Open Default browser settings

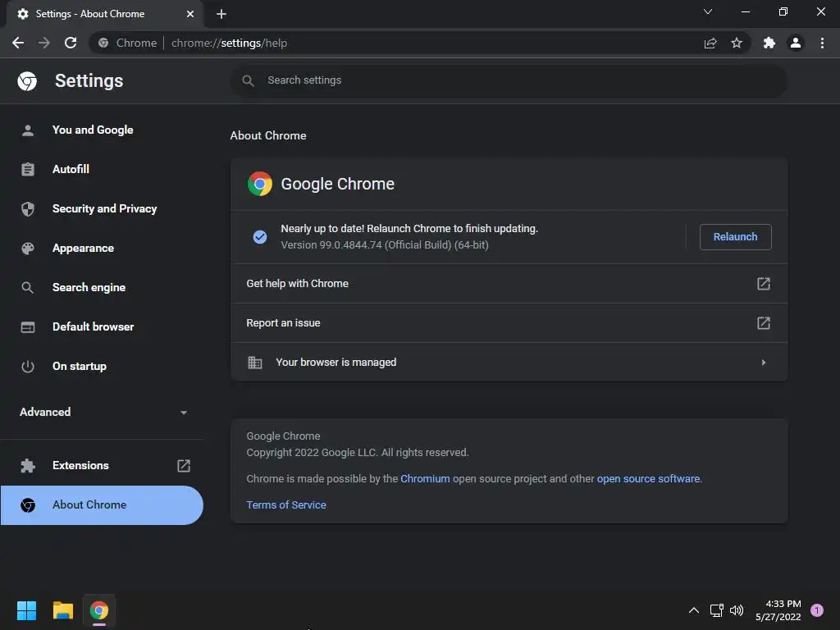point(102,326)
